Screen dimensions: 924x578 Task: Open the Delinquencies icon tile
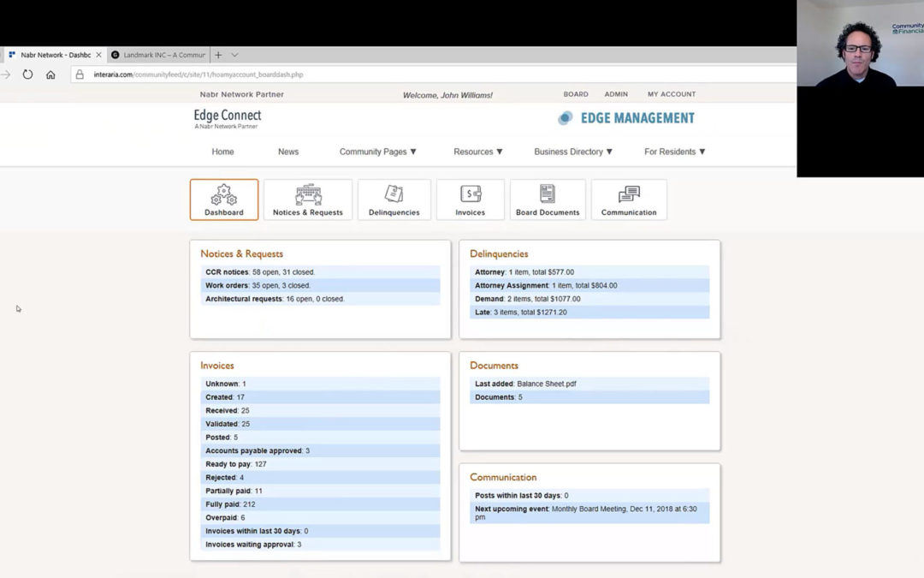[x=394, y=200]
